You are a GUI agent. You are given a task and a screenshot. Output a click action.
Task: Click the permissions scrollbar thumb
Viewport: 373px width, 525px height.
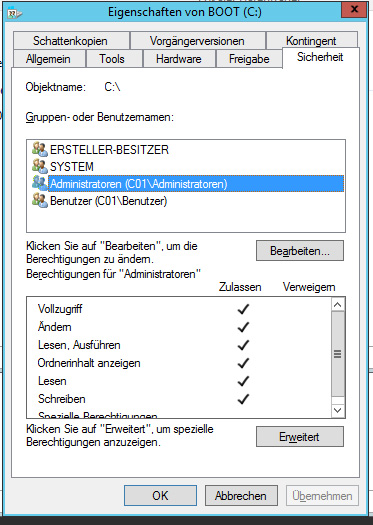click(x=338, y=354)
